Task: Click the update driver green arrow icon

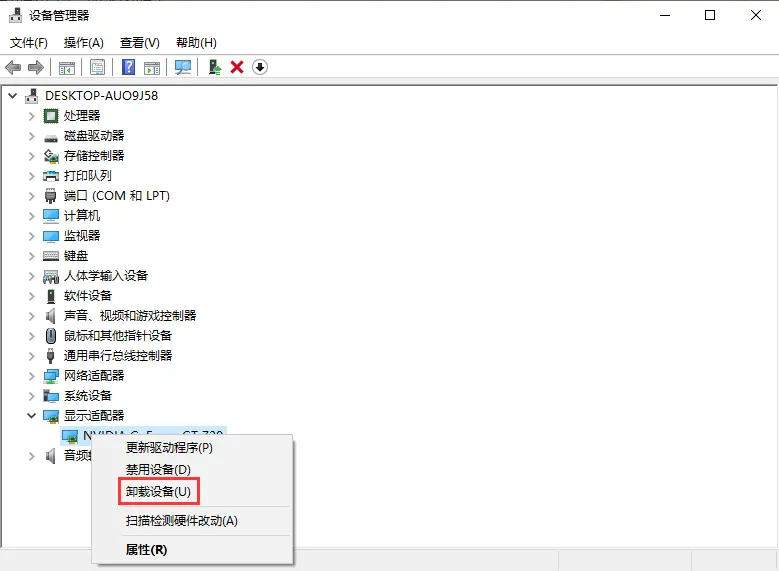Action: point(214,67)
